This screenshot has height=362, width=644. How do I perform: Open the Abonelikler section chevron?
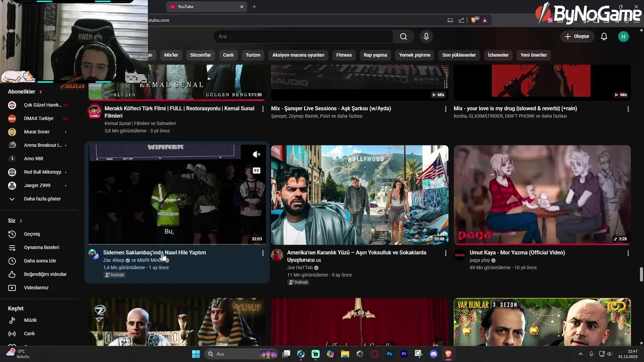pos(41,92)
